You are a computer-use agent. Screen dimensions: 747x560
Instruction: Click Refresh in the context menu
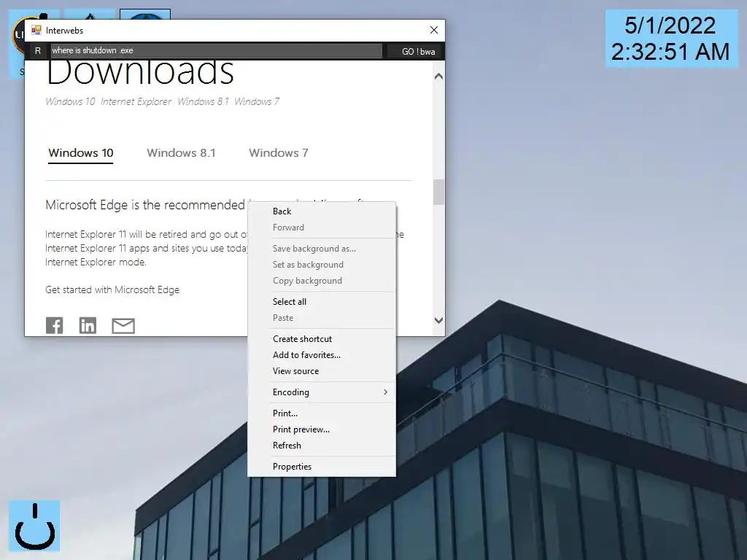pos(322,446)
